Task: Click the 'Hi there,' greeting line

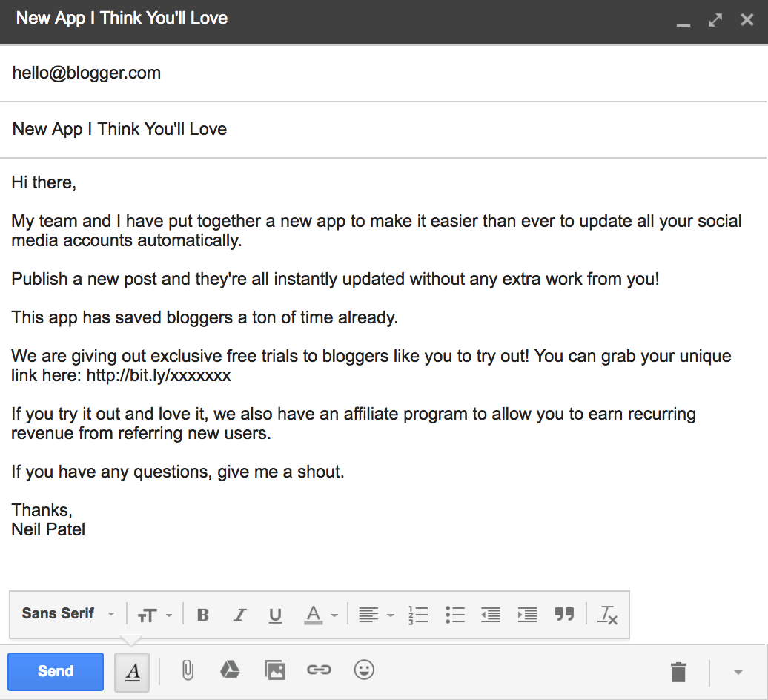Action: tap(44, 182)
